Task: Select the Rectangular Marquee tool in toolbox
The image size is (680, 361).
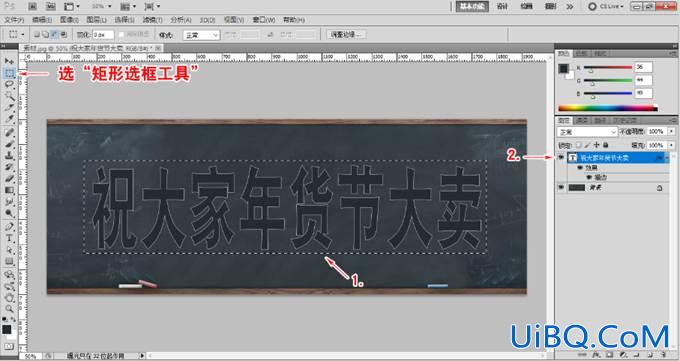Action: (10, 73)
